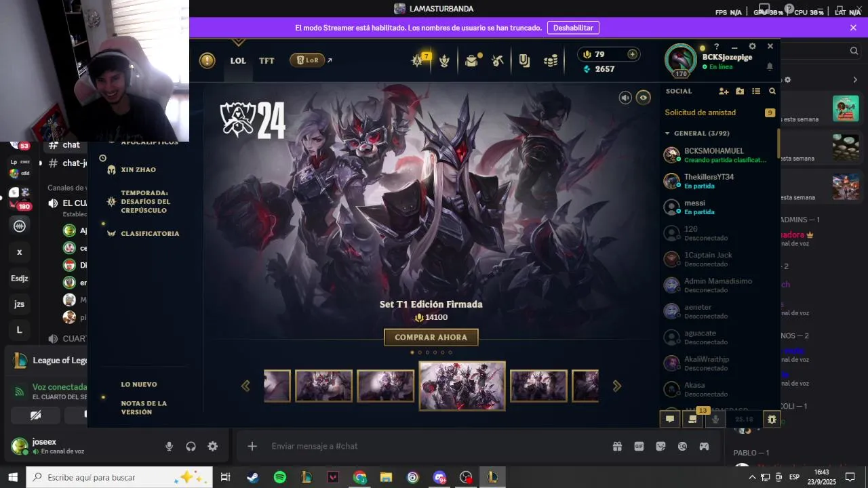Screen dimensions: 868x488
Task: Toggle the eye visibility button on the banner
Action: tap(643, 98)
